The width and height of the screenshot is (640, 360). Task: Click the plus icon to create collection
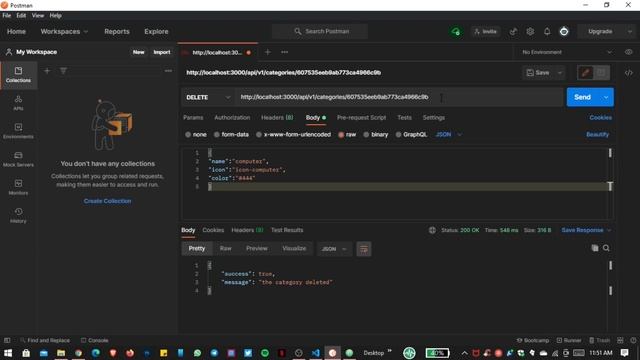(x=47, y=71)
